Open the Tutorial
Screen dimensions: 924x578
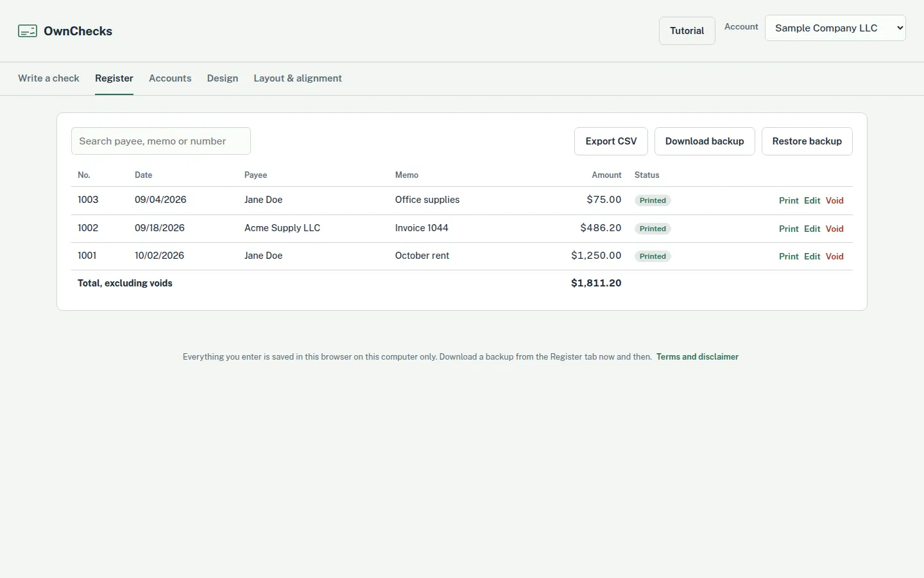(x=687, y=31)
